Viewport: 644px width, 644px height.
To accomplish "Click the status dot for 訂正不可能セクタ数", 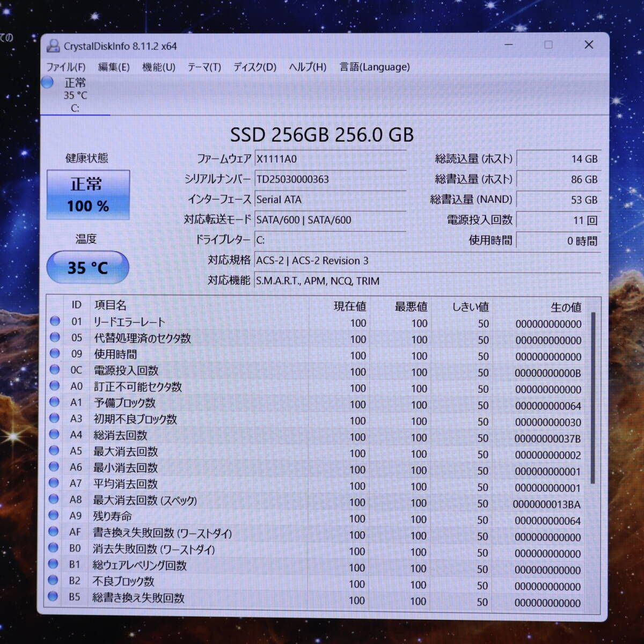I will [x=54, y=385].
